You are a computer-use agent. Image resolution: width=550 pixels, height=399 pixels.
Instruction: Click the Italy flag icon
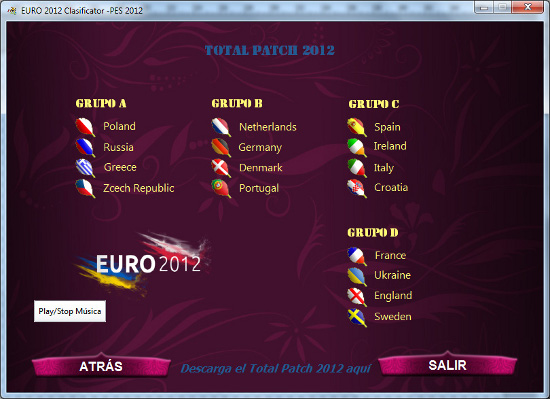(357, 168)
